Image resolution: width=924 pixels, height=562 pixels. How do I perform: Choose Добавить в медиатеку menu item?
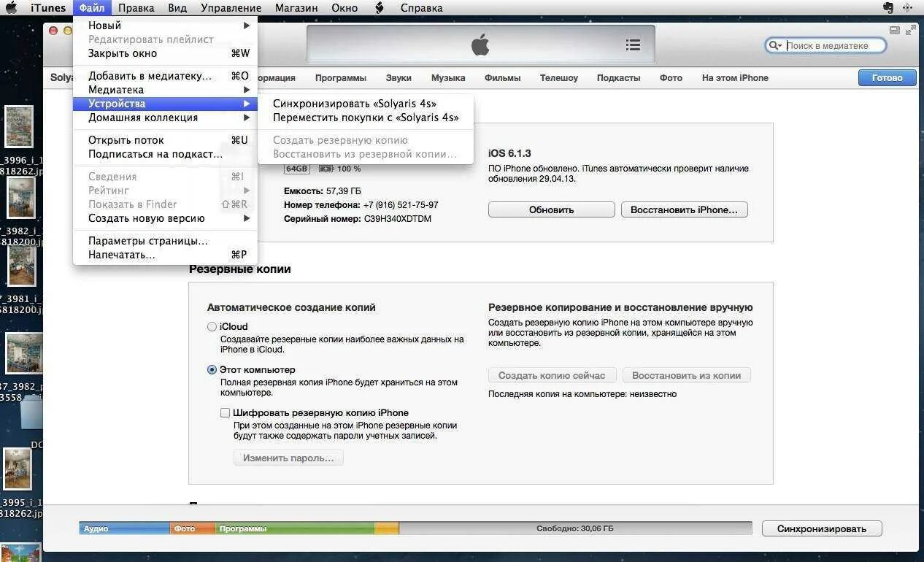coord(165,76)
